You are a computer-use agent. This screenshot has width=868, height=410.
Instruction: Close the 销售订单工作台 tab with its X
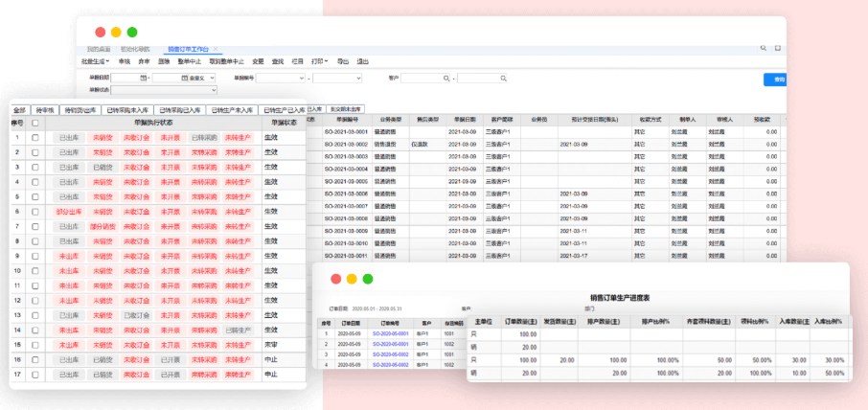coord(216,48)
